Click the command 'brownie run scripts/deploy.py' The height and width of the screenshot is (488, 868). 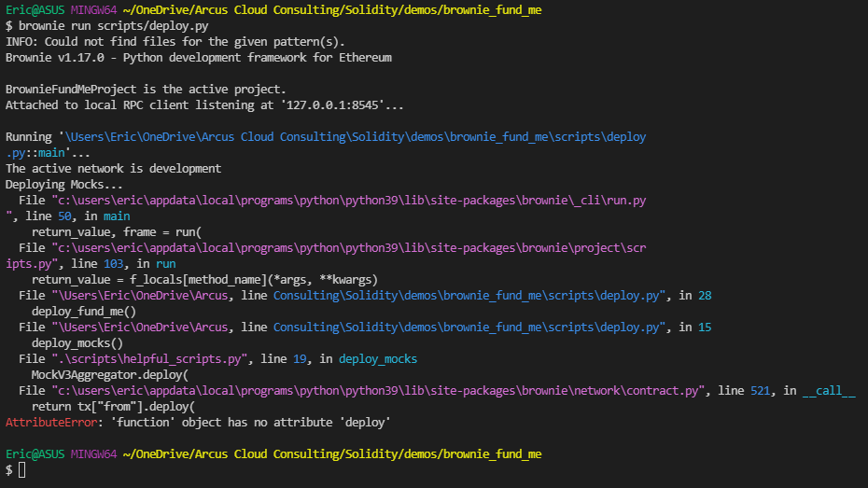coord(114,26)
